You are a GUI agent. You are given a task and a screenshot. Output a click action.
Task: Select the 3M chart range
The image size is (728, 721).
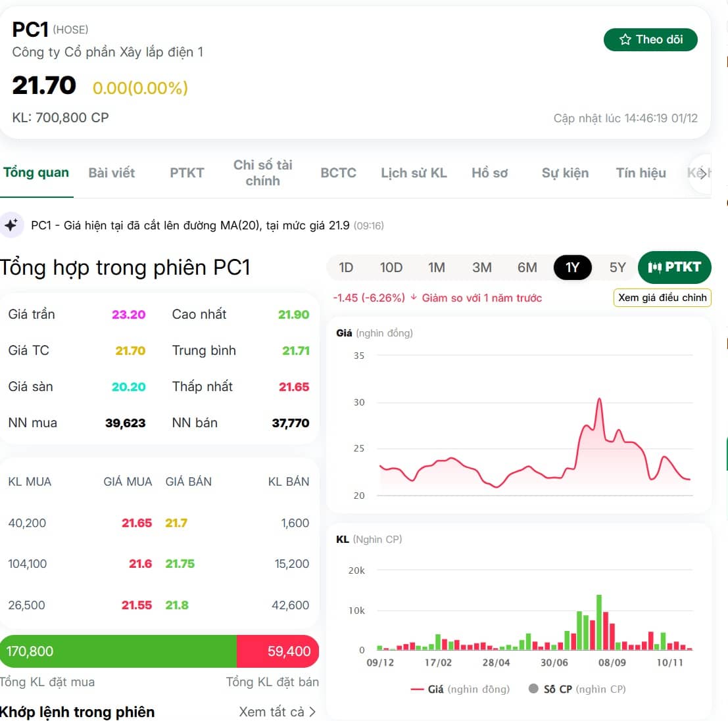click(x=481, y=267)
